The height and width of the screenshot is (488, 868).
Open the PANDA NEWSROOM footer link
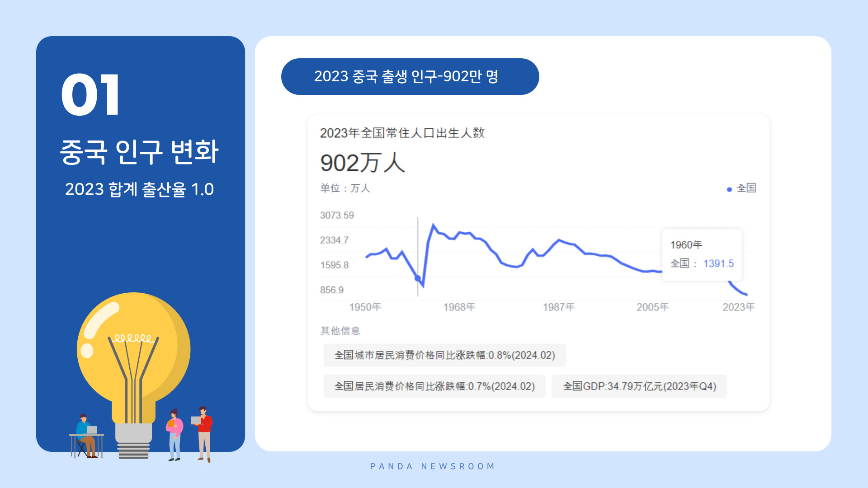433,466
